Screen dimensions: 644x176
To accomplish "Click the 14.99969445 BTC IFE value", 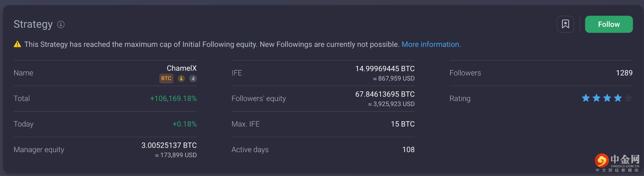I will coord(385,69).
